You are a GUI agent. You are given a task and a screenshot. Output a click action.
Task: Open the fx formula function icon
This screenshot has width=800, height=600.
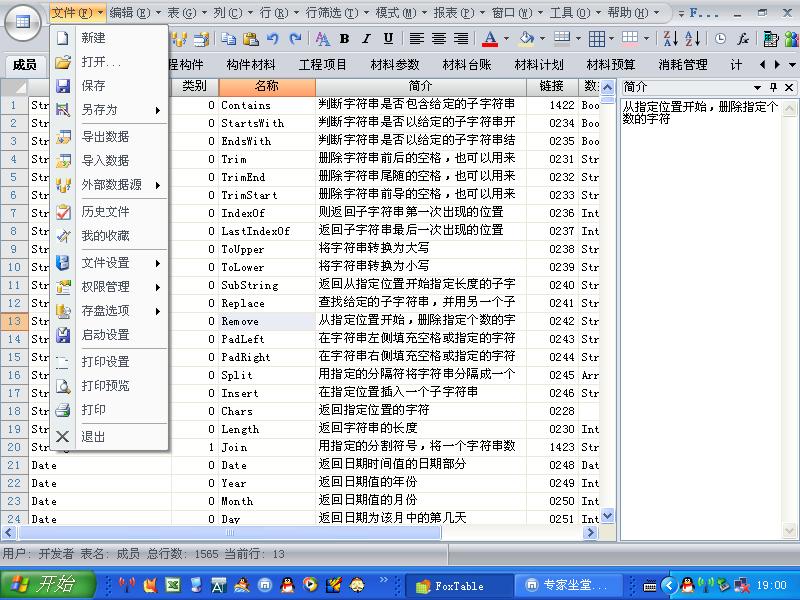point(743,39)
